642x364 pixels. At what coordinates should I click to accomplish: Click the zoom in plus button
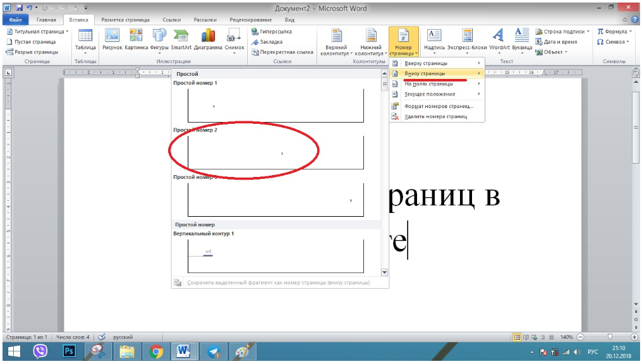[x=634, y=337]
